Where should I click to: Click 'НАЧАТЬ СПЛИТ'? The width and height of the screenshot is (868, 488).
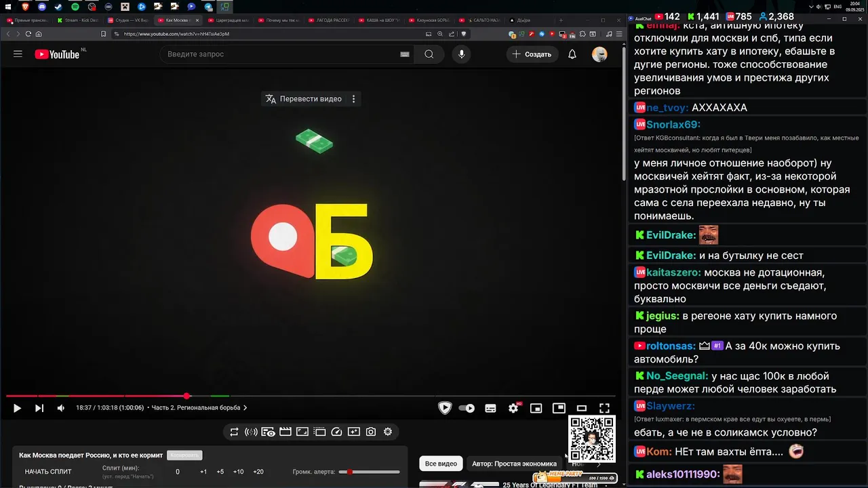point(48,472)
